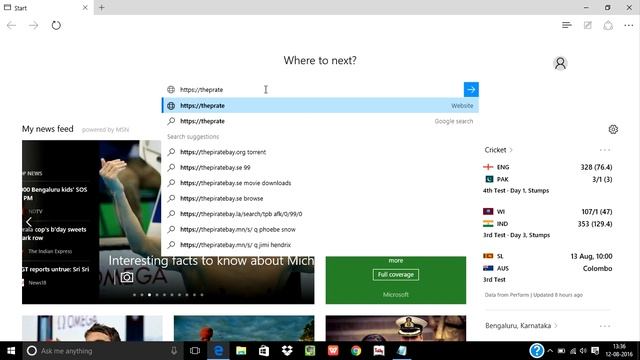Click Cortana Ask me anything box
Screen dimensions: 640x360
[98, 351]
